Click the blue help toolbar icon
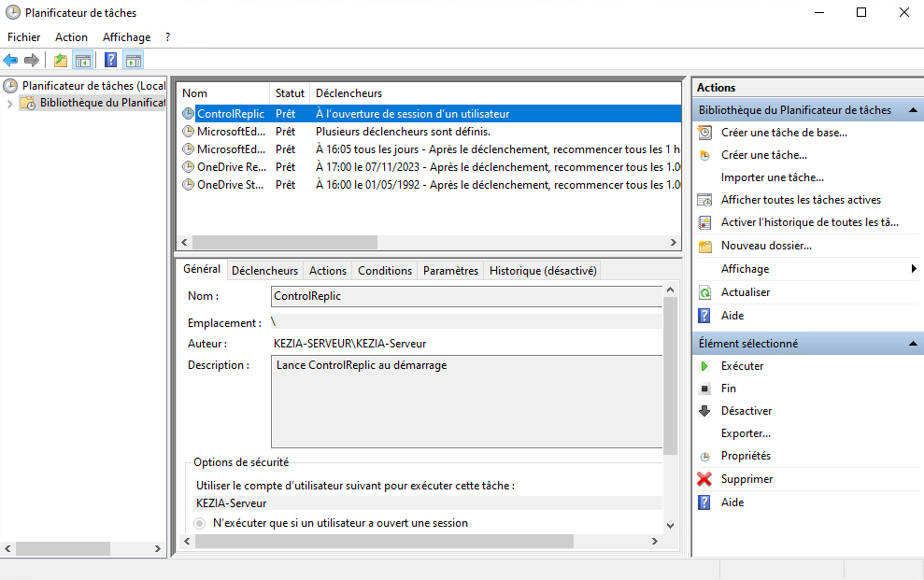 110,61
